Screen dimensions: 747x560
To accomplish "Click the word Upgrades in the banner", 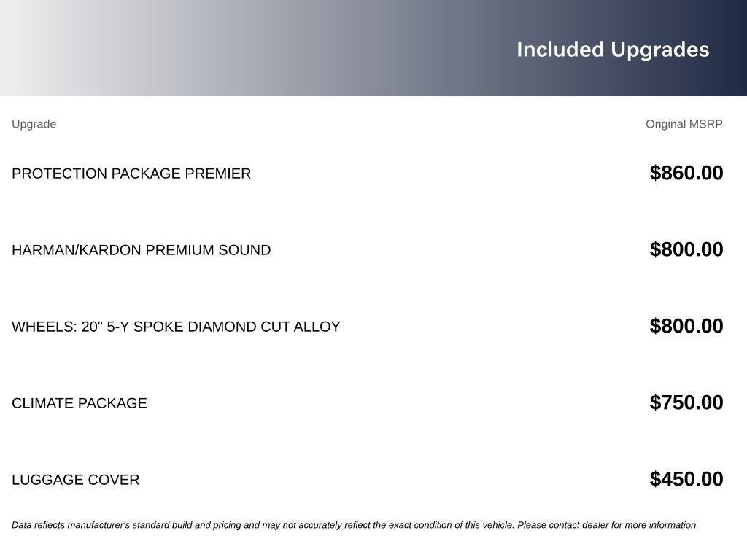I will 660,50.
